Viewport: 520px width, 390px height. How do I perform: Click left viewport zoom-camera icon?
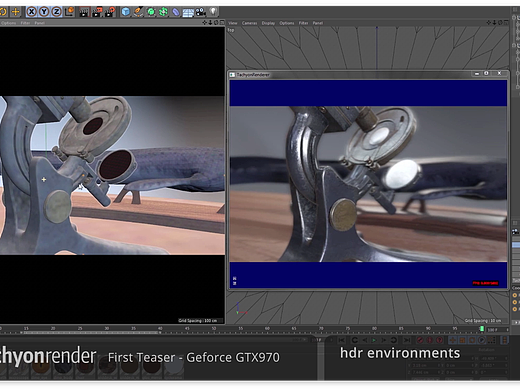click(210, 23)
